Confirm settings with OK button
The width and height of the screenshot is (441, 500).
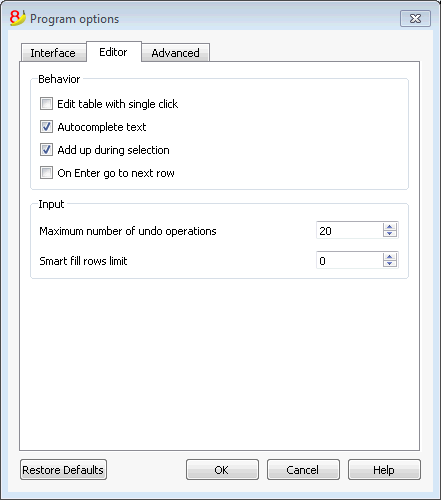[x=222, y=470]
